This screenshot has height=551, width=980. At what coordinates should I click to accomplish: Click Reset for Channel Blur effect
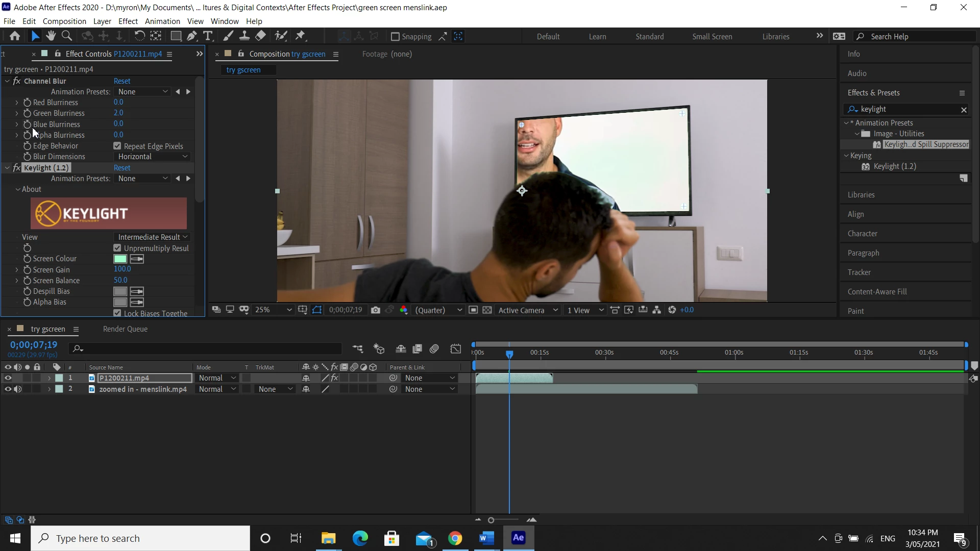click(x=121, y=81)
